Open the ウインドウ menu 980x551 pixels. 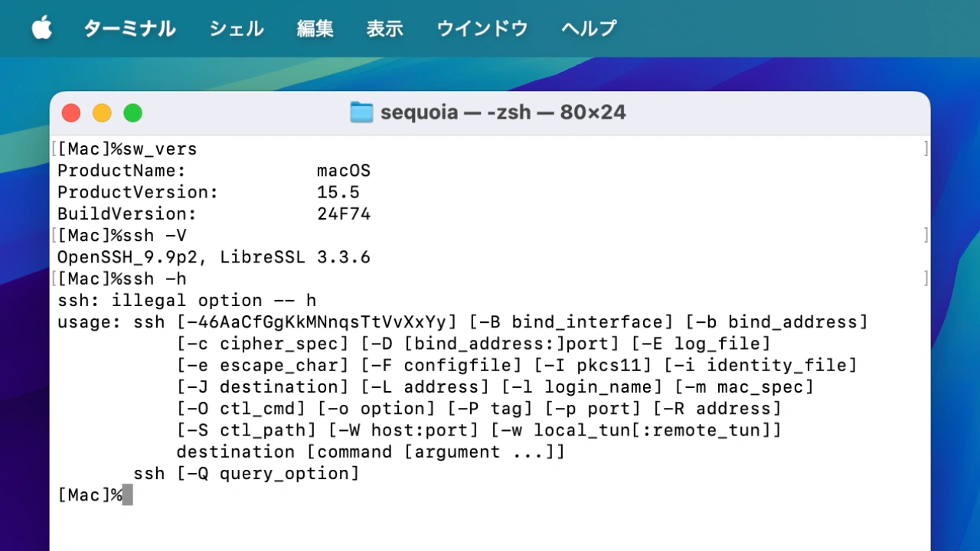coord(482,29)
